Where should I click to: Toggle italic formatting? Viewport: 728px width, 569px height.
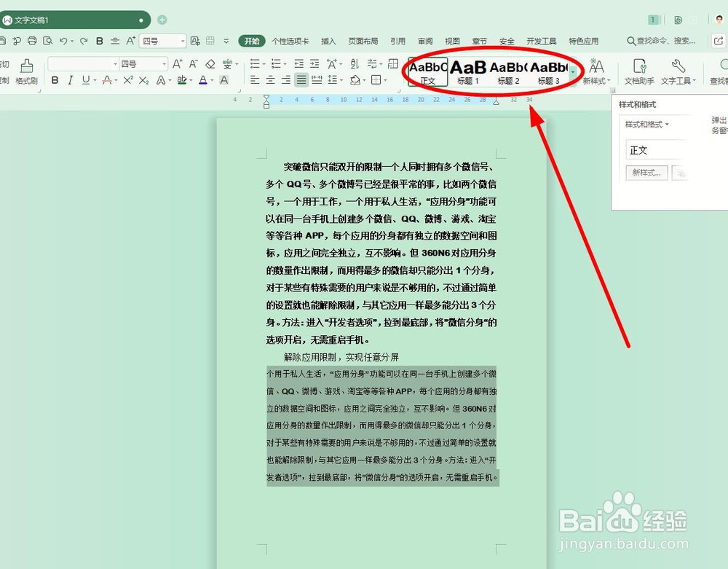click(71, 80)
